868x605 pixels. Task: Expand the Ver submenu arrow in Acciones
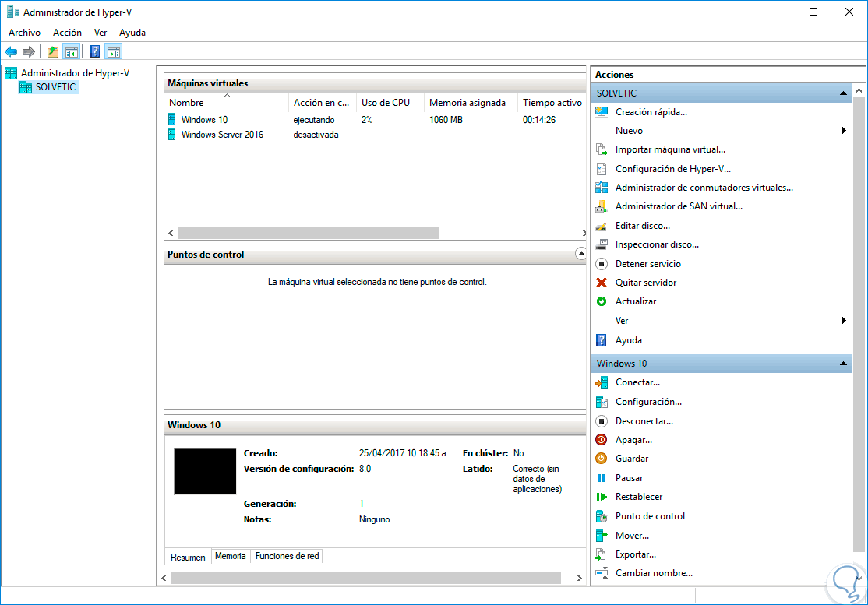point(844,321)
